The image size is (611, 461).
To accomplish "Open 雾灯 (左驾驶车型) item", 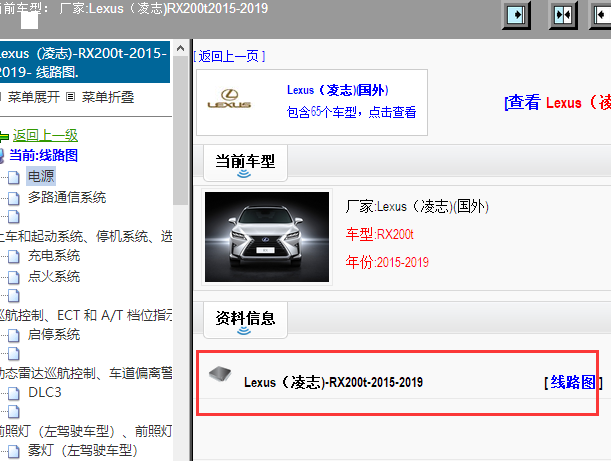I will tap(83, 450).
